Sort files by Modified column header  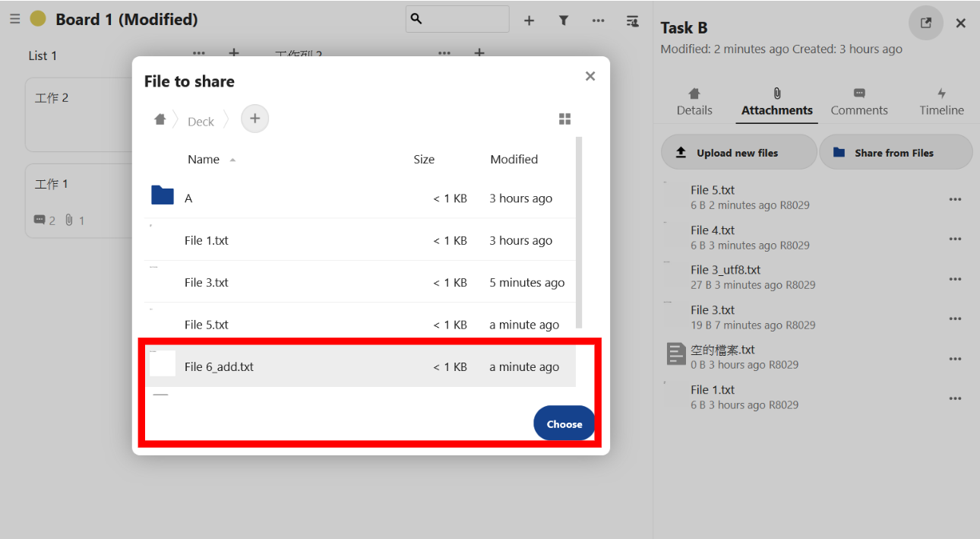click(x=514, y=160)
